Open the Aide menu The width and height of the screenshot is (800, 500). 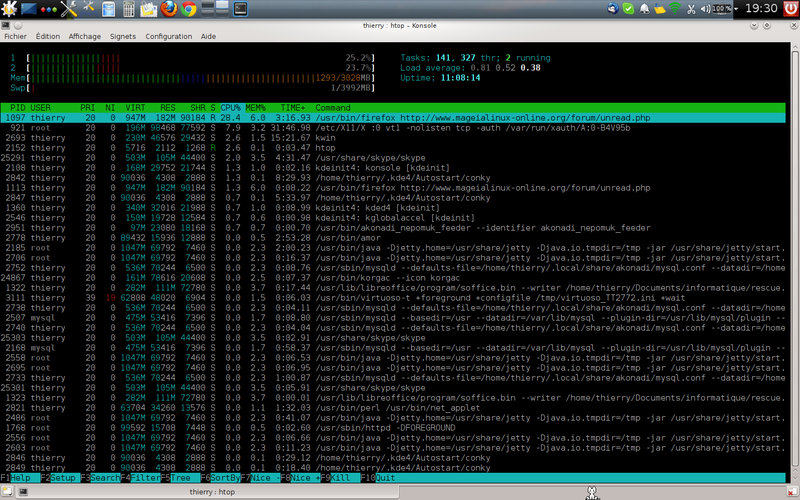point(208,36)
